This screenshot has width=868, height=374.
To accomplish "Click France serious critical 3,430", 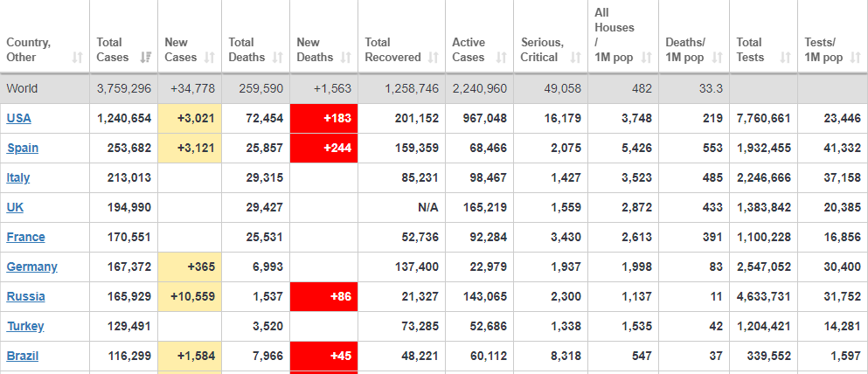I will (x=566, y=237).
